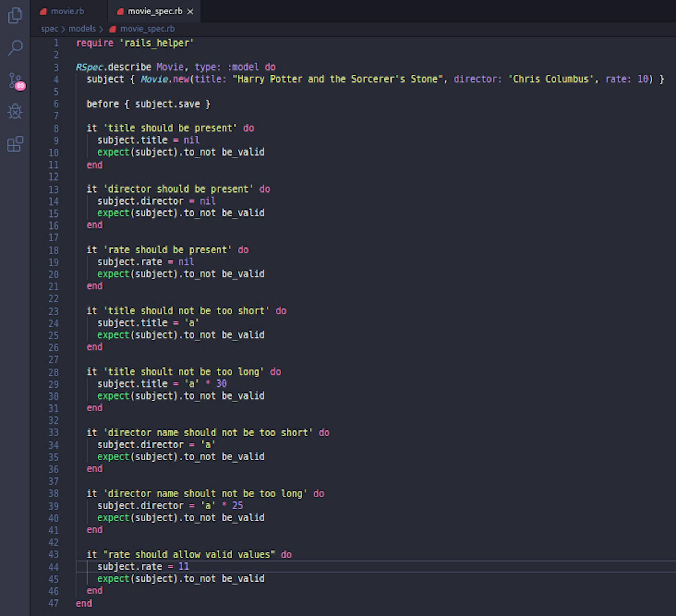Click the spec breadcrumb segment
The width and height of the screenshot is (676, 616).
(49, 29)
